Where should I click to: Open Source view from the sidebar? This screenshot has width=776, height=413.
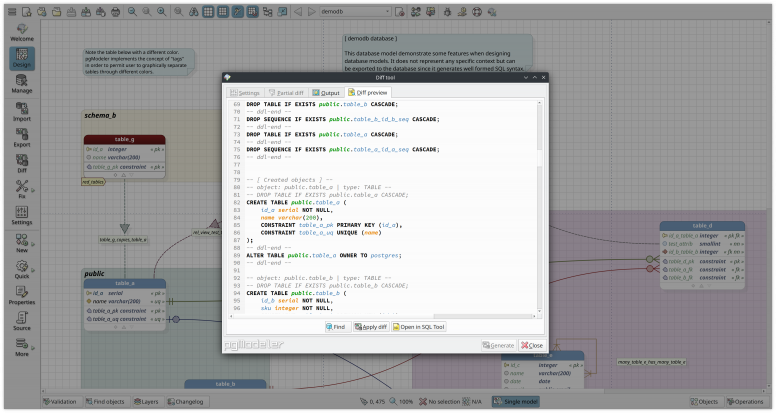coord(22,321)
